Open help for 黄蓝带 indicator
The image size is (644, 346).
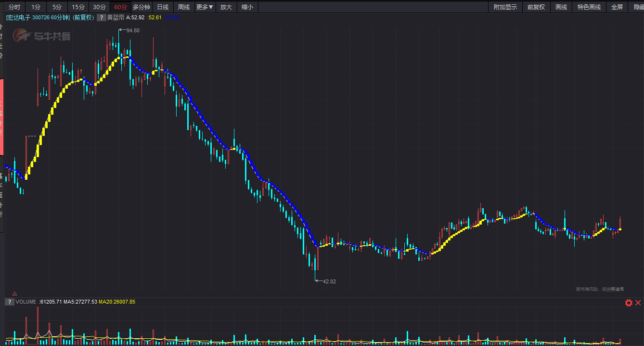(101, 17)
